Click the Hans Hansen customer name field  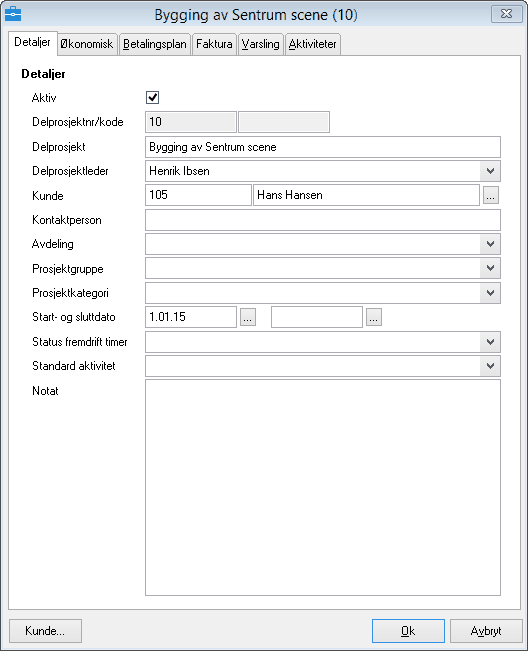tap(367, 195)
